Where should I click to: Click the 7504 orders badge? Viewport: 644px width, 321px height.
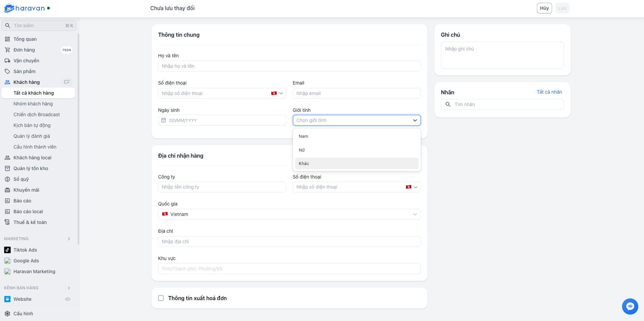click(67, 50)
